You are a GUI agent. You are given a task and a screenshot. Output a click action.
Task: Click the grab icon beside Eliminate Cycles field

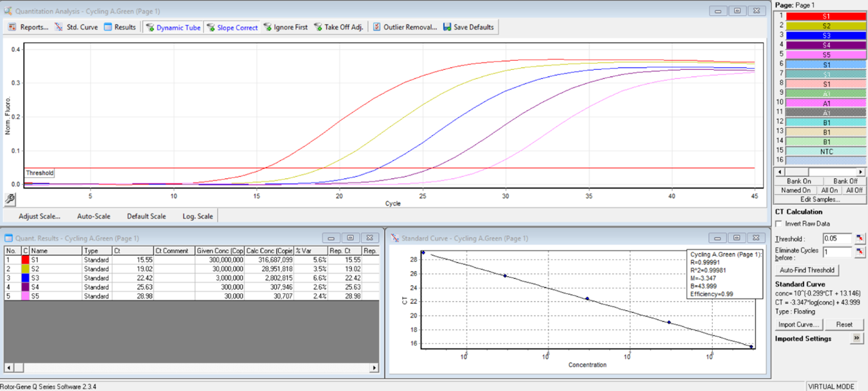pyautogui.click(x=859, y=251)
